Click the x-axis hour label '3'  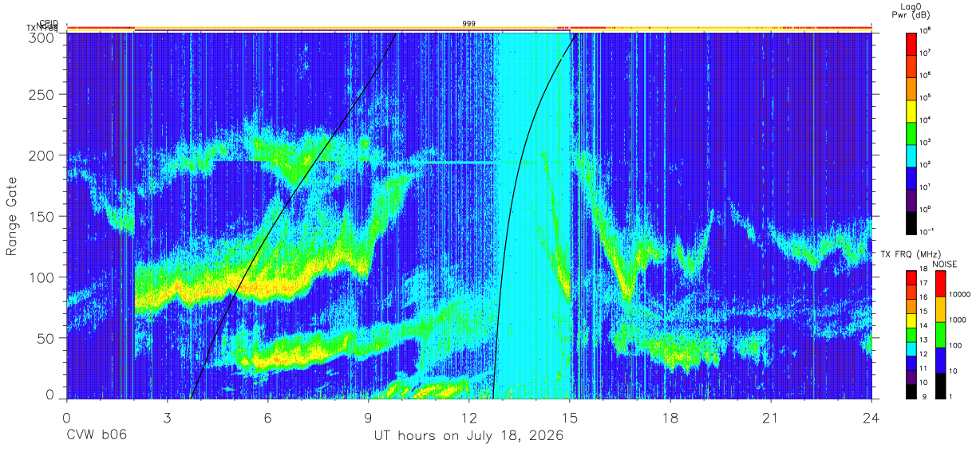pyautogui.click(x=167, y=417)
